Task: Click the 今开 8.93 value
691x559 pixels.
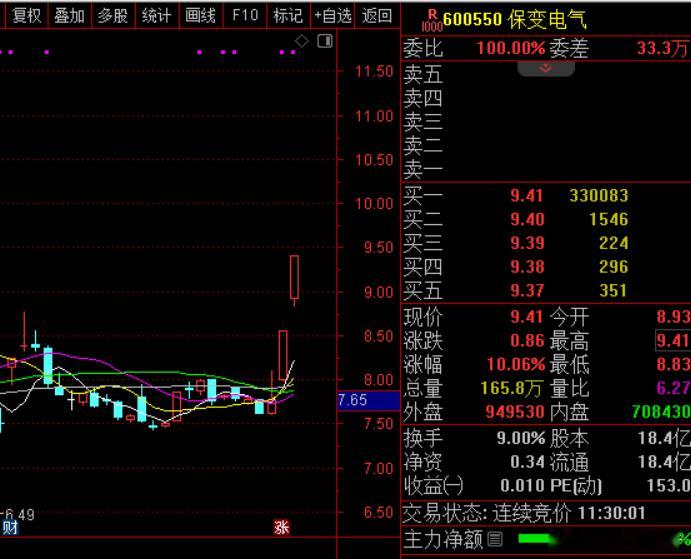Action: tap(673, 317)
